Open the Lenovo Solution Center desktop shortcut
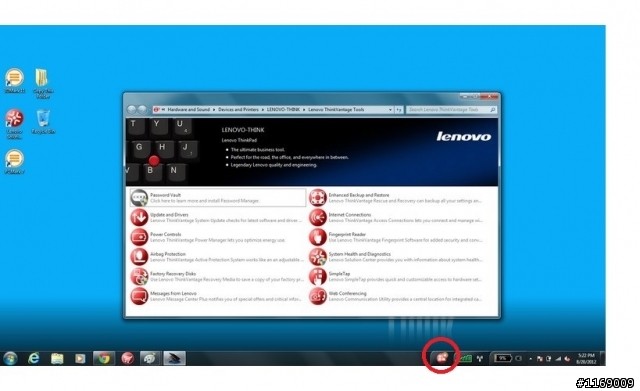 14,124
